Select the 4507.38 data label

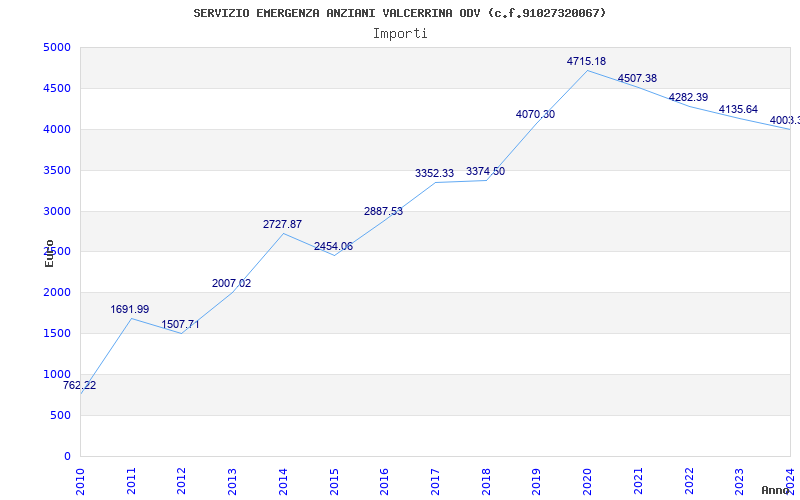click(637, 79)
